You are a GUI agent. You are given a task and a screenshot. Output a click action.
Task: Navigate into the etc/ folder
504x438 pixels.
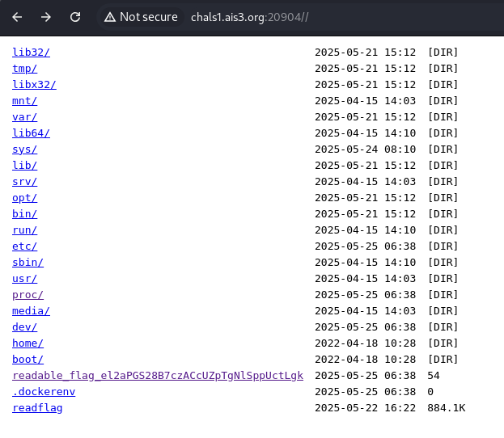coord(24,246)
